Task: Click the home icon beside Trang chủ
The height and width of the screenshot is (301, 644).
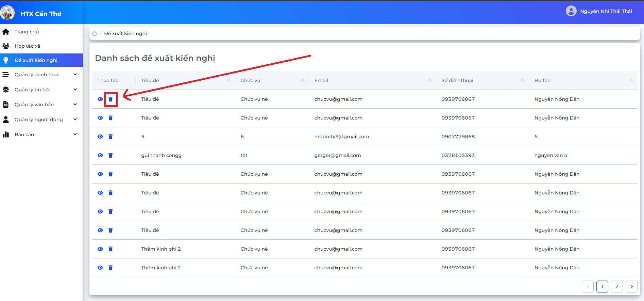Action: pyautogui.click(x=6, y=32)
